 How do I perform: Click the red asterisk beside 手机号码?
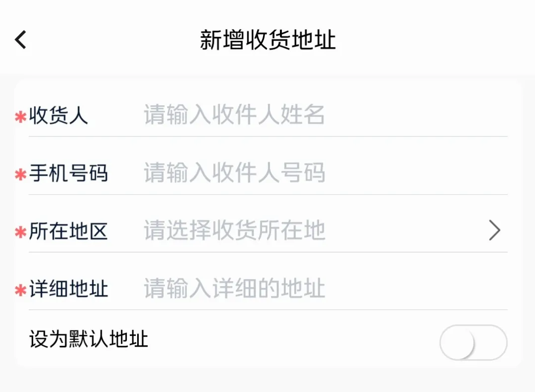tap(20, 175)
